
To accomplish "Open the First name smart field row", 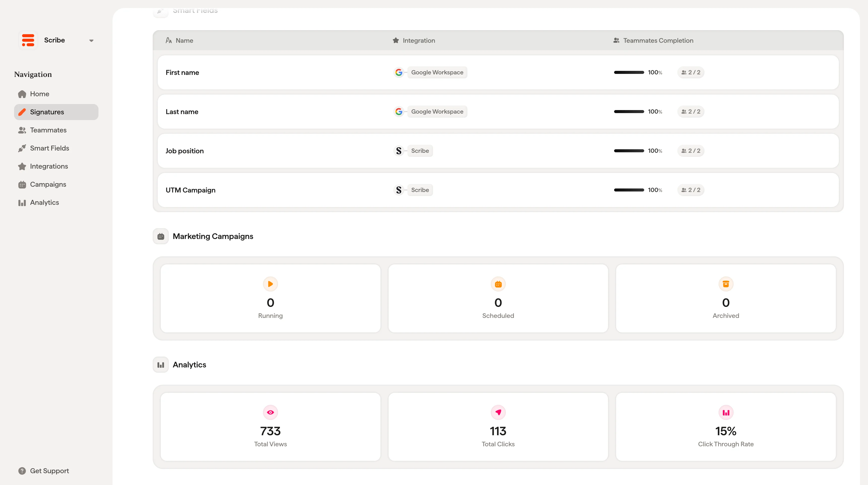I will [x=498, y=72].
